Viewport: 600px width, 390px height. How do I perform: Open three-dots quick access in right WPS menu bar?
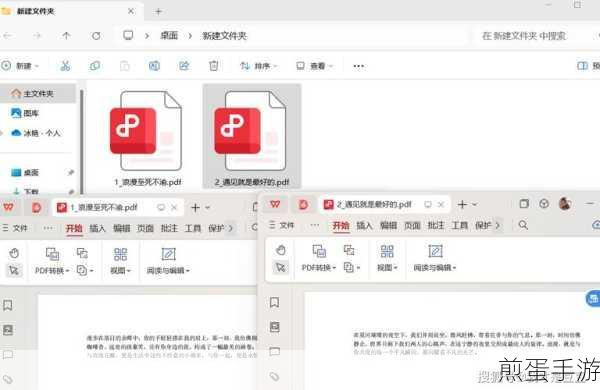pos(315,225)
